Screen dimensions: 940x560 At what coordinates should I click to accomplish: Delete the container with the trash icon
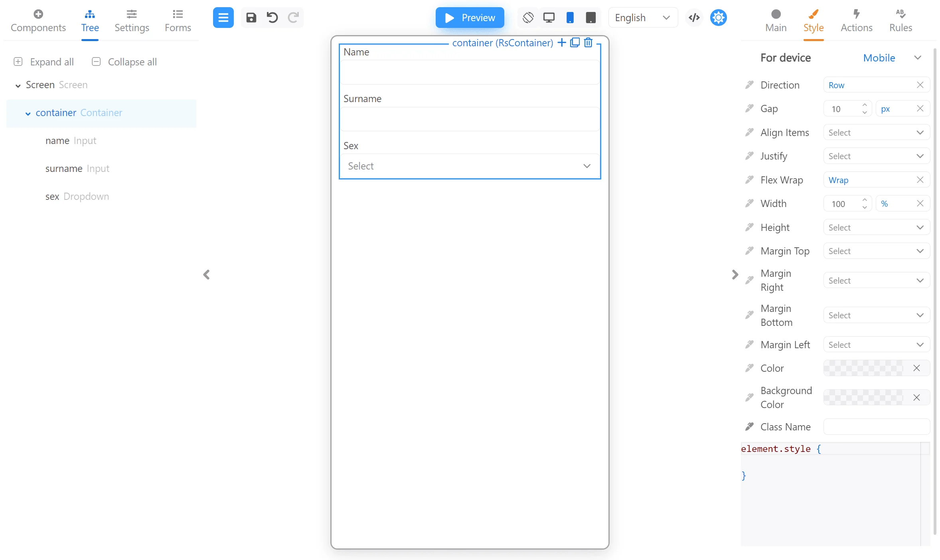click(x=588, y=43)
